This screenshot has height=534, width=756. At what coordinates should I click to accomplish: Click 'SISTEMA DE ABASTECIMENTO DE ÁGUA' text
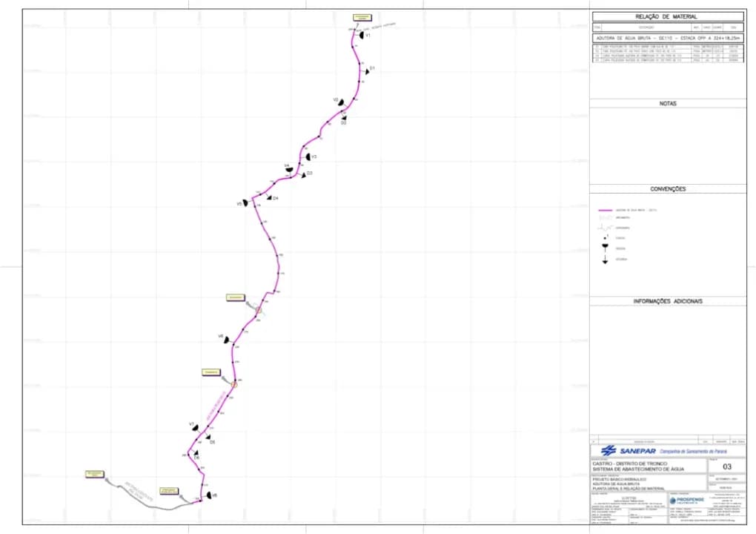pos(638,469)
